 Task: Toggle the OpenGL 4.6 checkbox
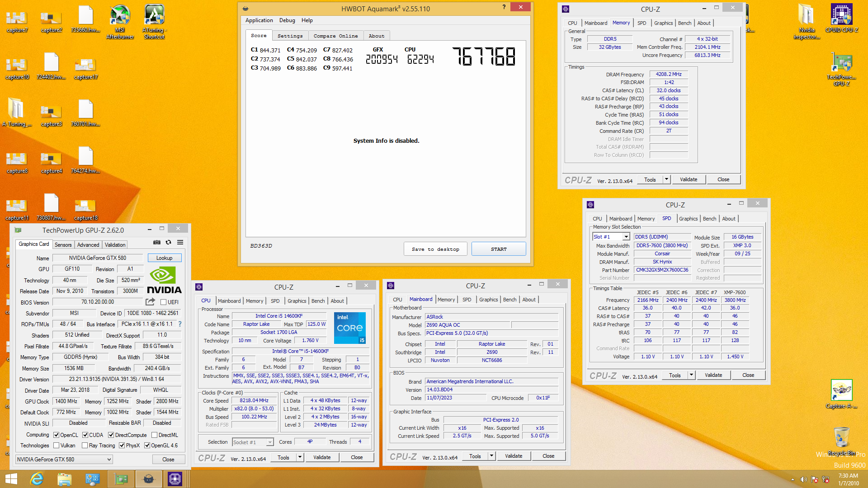147,446
